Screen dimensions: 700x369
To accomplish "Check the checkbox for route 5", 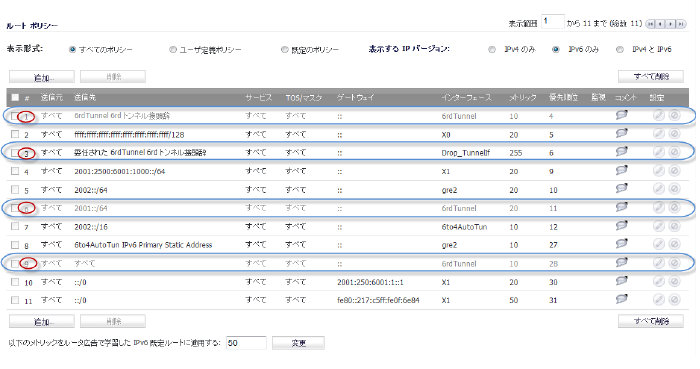I will tap(15, 189).
